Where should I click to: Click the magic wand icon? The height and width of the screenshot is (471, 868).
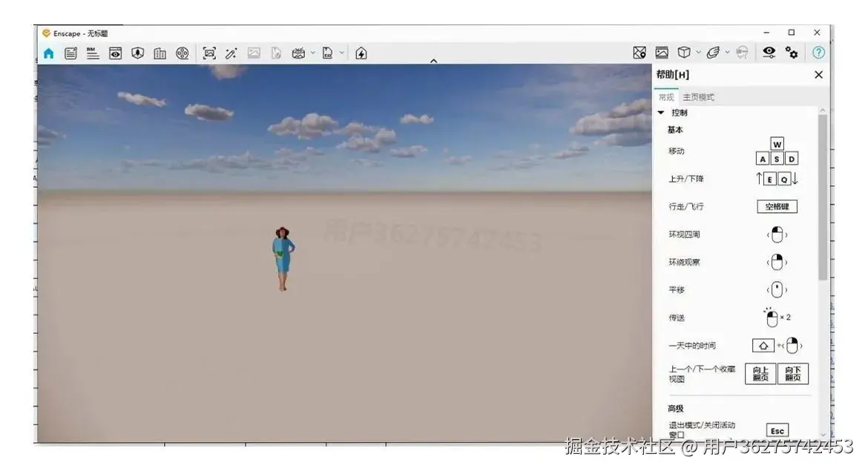coord(231,53)
